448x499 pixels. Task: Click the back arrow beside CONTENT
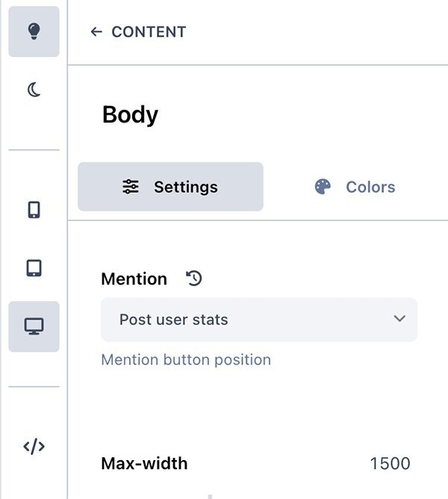(x=96, y=32)
